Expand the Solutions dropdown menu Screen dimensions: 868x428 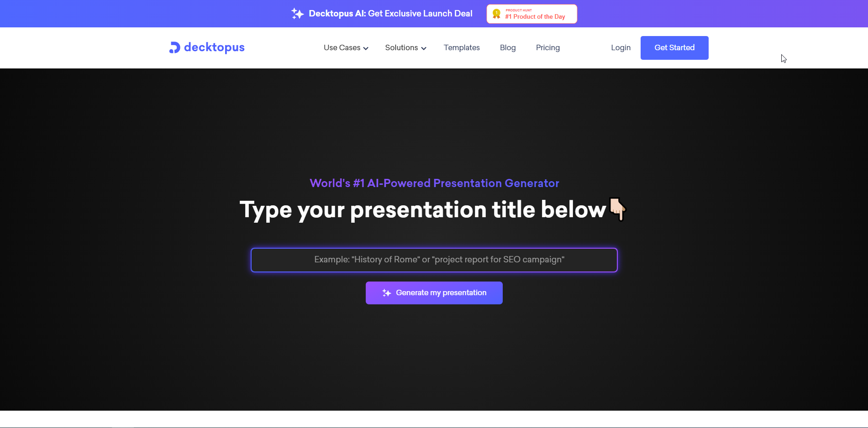click(x=401, y=47)
